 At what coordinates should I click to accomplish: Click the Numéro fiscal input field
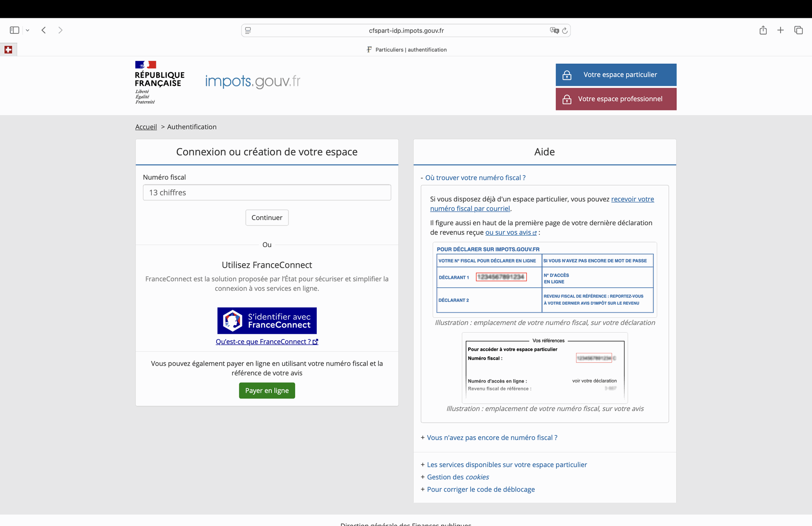click(x=267, y=193)
